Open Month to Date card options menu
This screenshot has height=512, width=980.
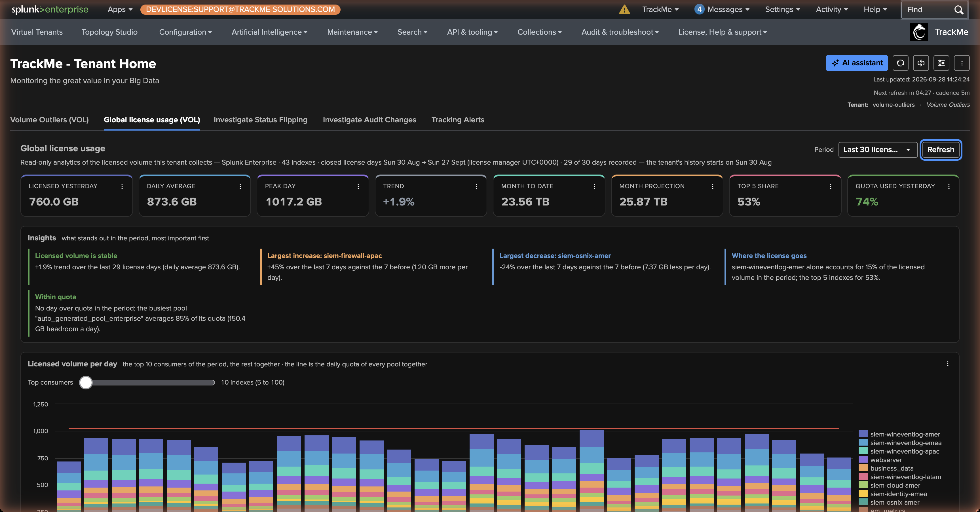[x=594, y=186]
